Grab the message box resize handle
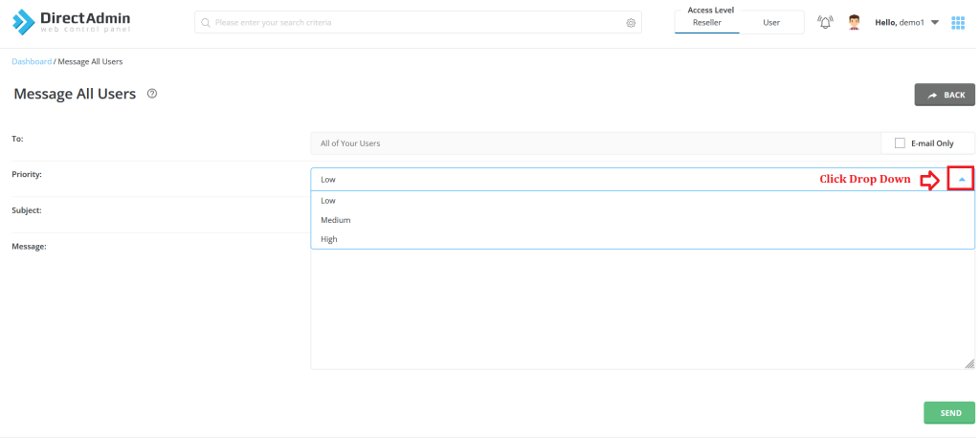This screenshot has width=980, height=438. pyautogui.click(x=969, y=363)
